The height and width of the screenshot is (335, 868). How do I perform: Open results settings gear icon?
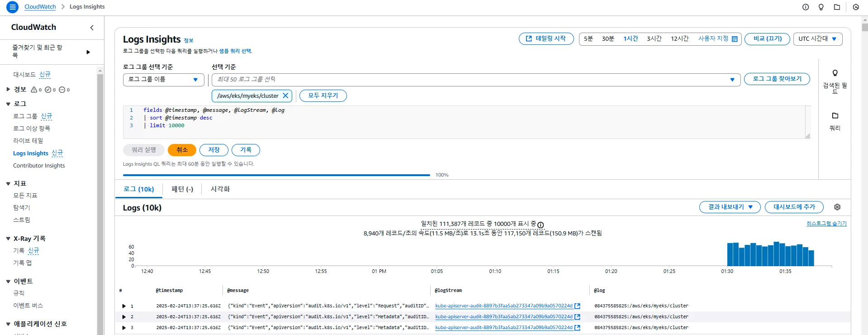coord(837,207)
